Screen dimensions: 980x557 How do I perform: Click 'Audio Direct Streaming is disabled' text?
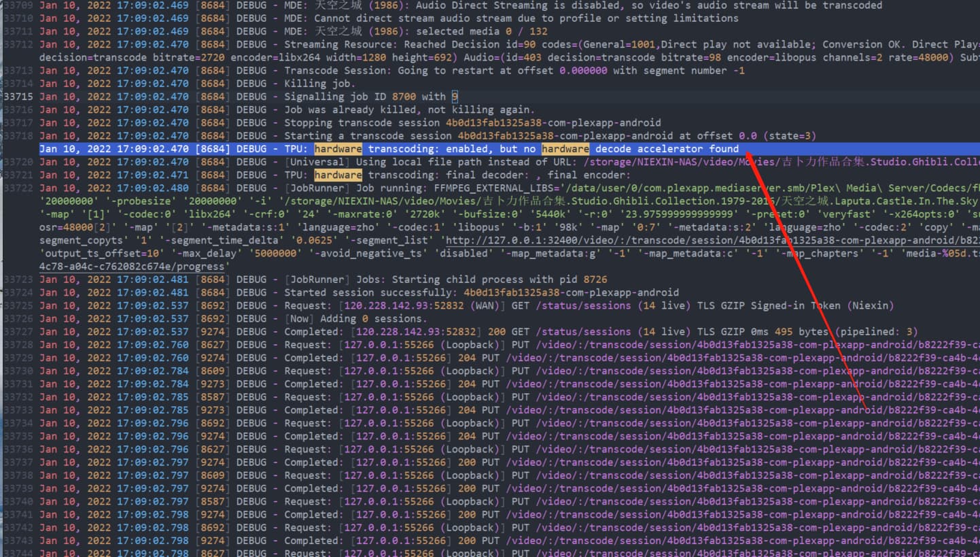(517, 5)
